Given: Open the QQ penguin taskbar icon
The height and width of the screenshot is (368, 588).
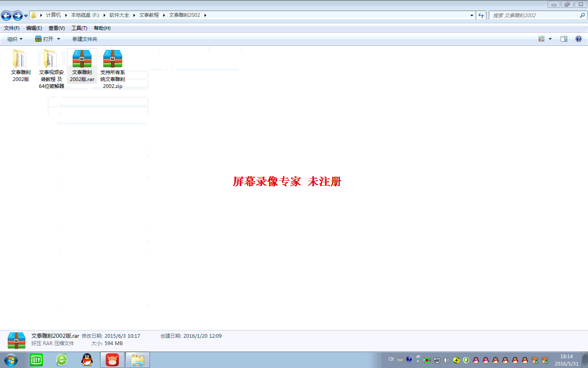Looking at the screenshot, I should 87,360.
